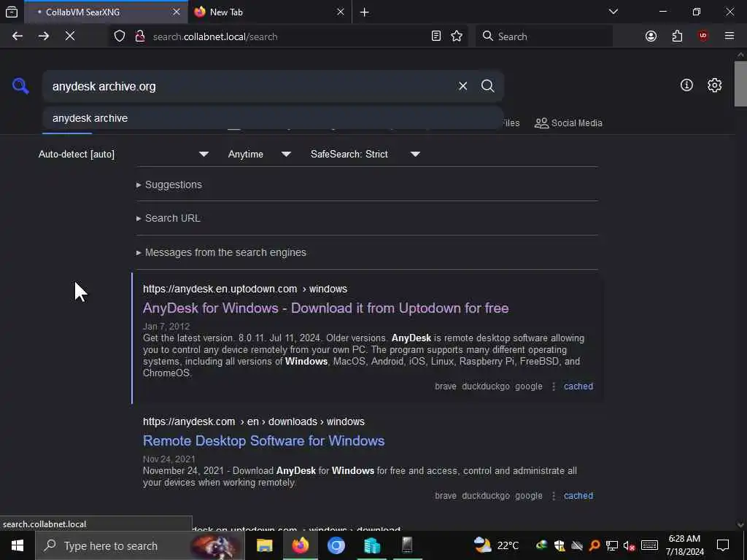Image resolution: width=747 pixels, height=560 pixels.
Task: Open cached version of Uptodown result
Action: (x=578, y=386)
